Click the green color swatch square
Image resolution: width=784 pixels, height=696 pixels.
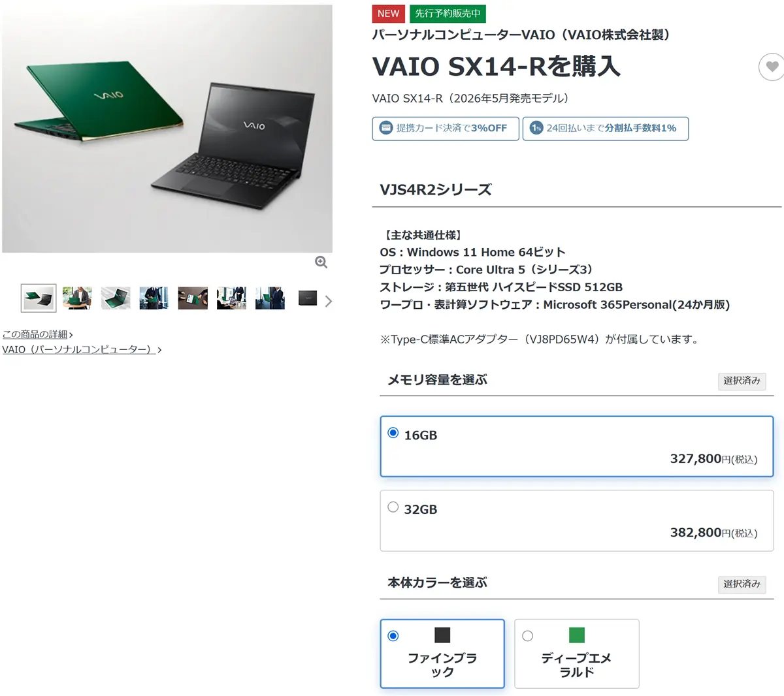pos(577,635)
